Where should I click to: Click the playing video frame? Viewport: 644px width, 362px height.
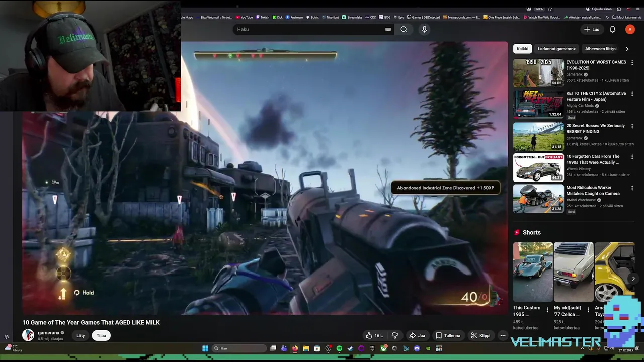pyautogui.click(x=265, y=178)
